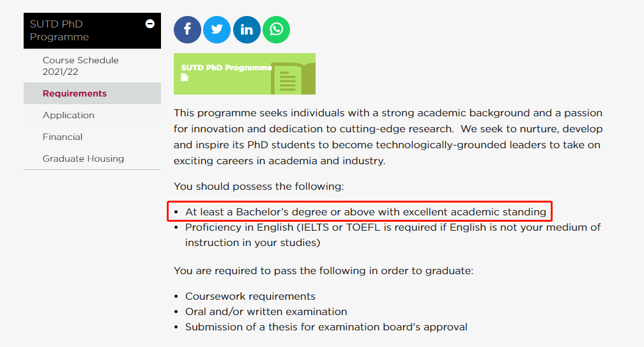
Task: Click the green SUTD PhD Programme banner
Action: [244, 74]
